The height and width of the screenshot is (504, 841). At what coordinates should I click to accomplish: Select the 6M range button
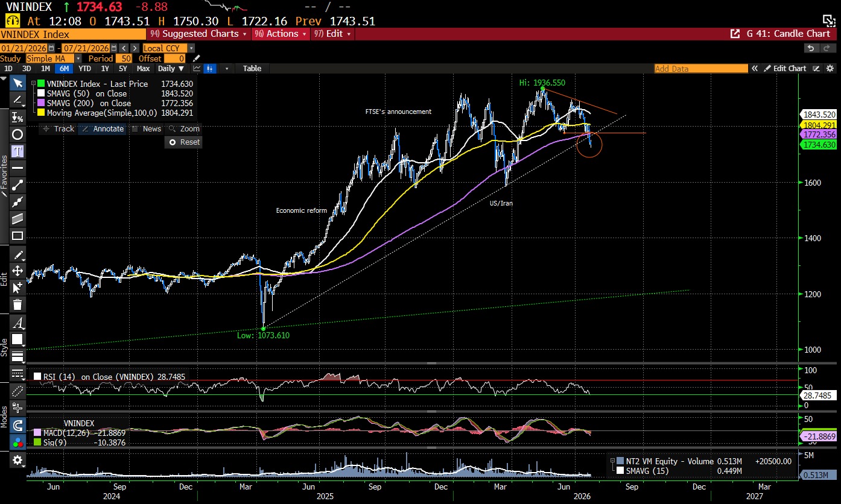click(x=63, y=68)
